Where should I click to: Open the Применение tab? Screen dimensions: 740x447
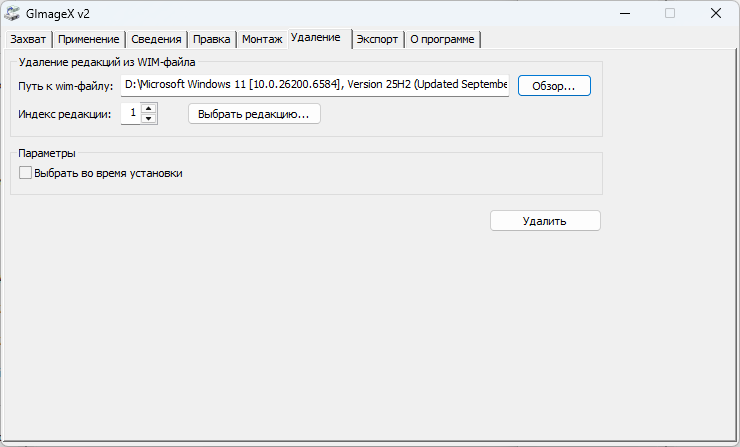point(89,39)
